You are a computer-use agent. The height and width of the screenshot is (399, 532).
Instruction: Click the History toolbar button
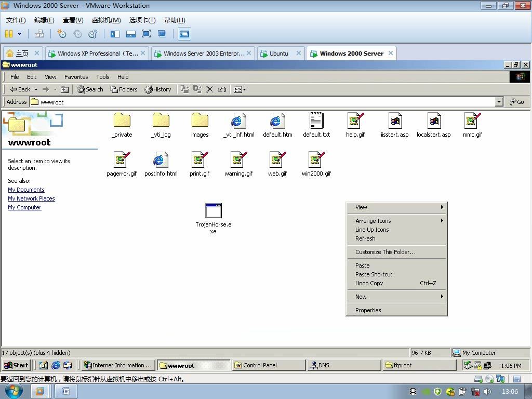(x=158, y=89)
